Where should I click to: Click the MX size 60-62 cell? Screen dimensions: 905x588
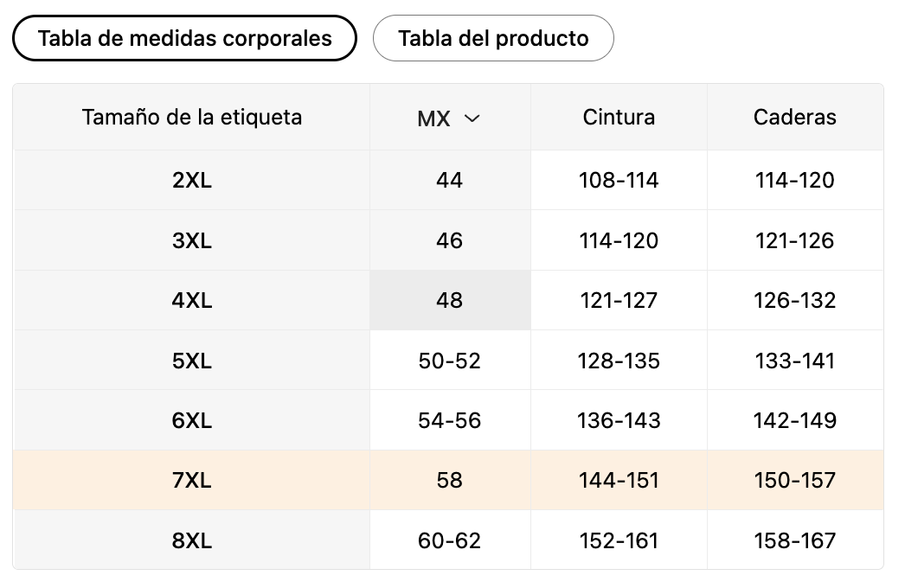coord(450,541)
